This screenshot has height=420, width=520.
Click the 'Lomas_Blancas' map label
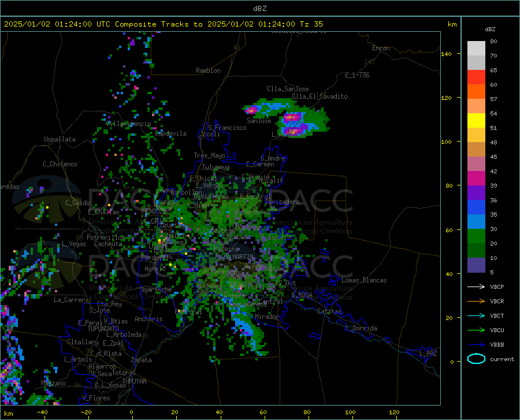(x=364, y=280)
